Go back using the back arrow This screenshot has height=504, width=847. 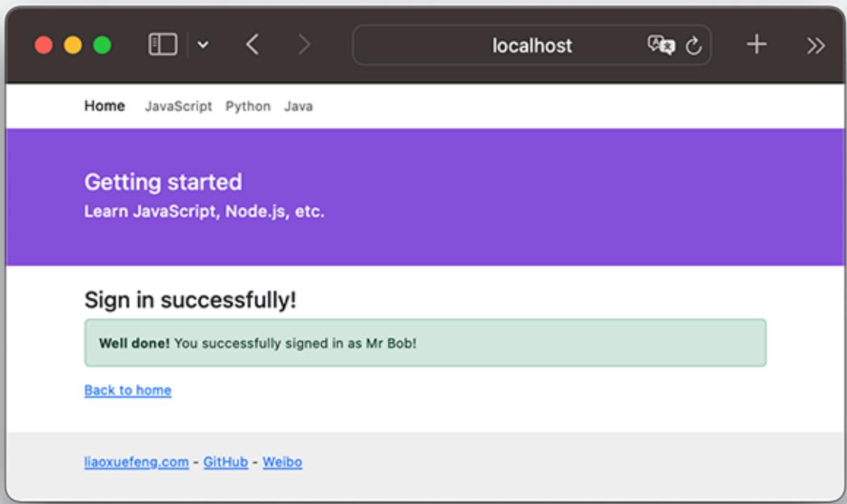[252, 46]
